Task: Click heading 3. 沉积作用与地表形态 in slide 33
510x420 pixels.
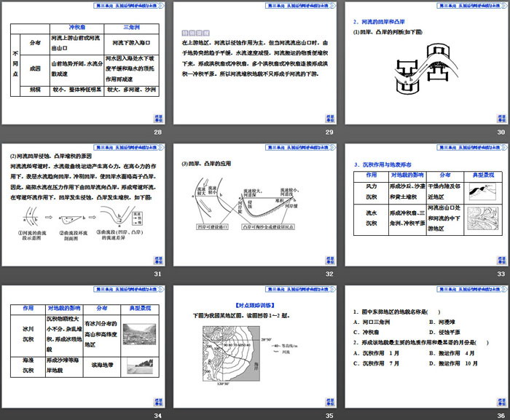Action: 382,165
